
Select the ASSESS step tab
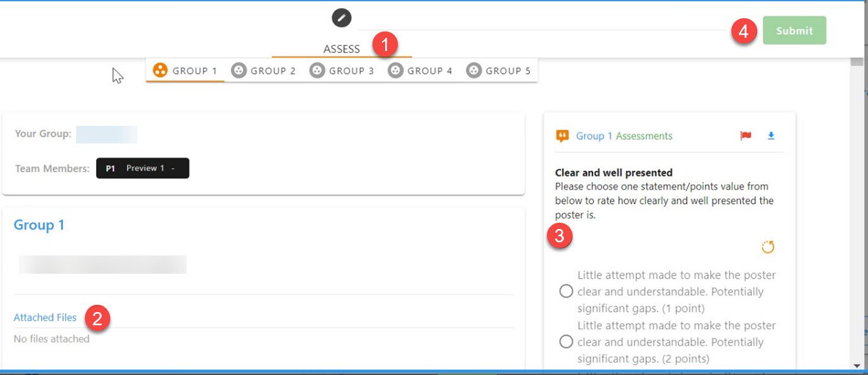click(341, 49)
